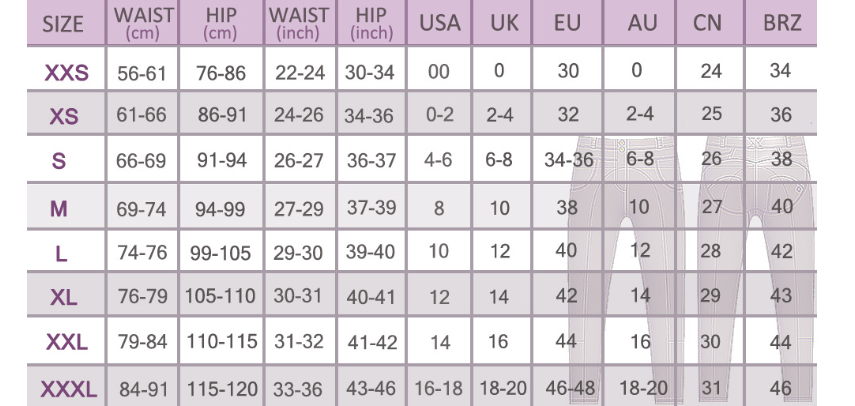Viewport: 855px width, 406px height.
Task: Click the EU value 34-36
Action: tap(569, 160)
